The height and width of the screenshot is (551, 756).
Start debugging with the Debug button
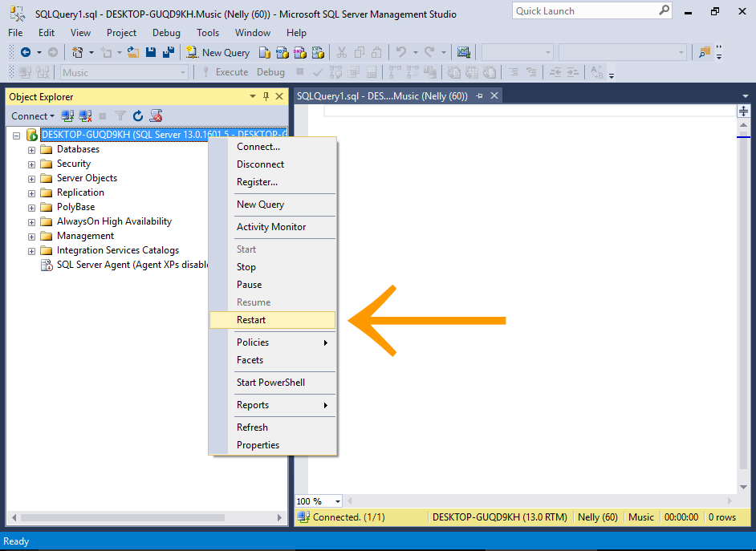pos(270,71)
